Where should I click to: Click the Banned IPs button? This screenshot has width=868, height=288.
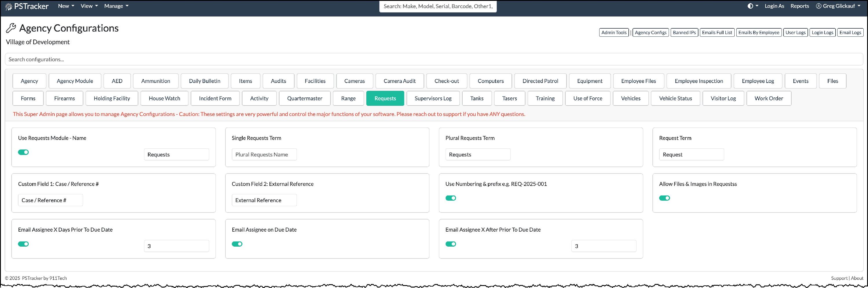pos(684,33)
